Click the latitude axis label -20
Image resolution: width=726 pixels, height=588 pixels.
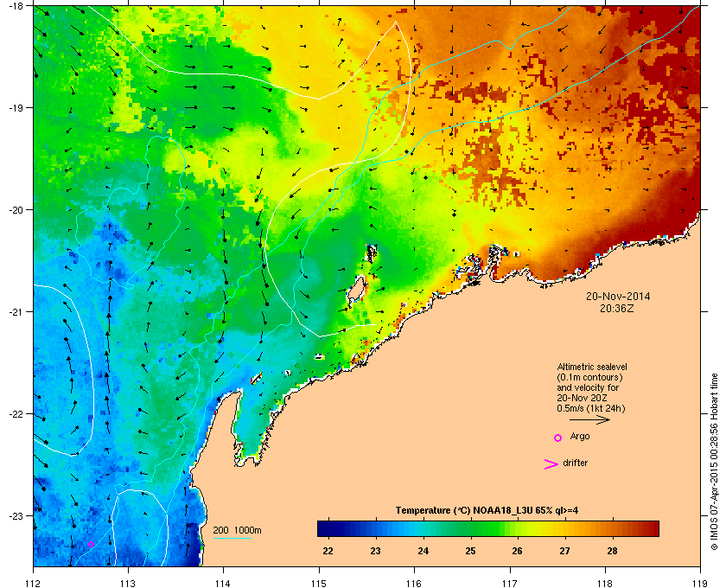16,209
